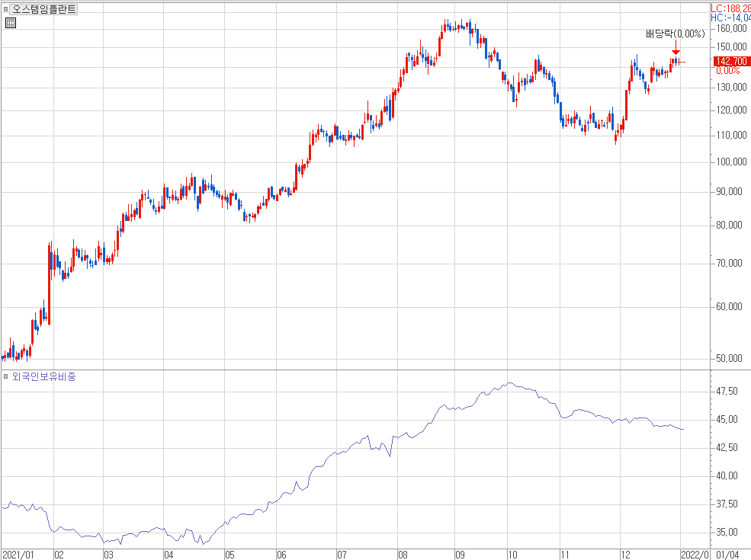The height and width of the screenshot is (560, 751).
Task: Click the 40,00 foreign ownership axis label
Action: [x=727, y=475]
